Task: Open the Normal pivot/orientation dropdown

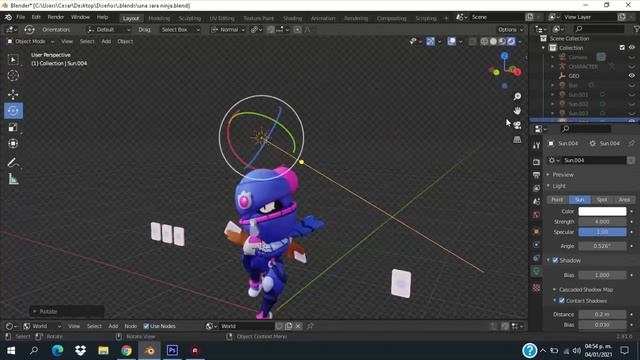Action: (x=228, y=29)
